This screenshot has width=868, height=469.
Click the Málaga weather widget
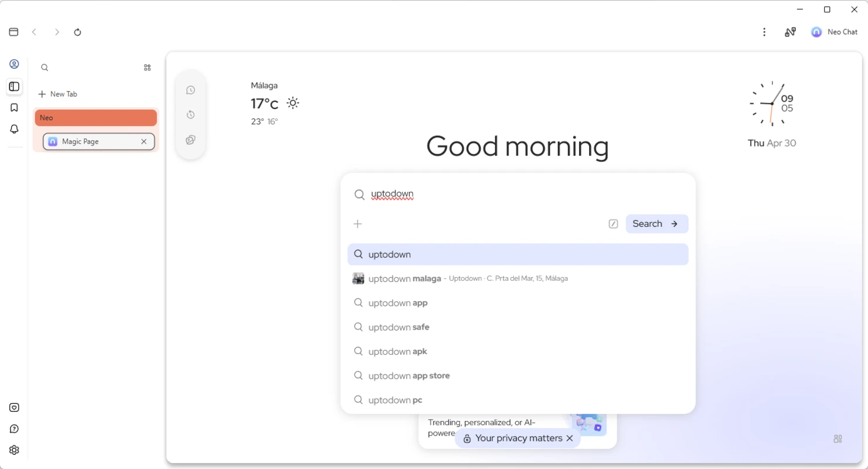point(275,104)
